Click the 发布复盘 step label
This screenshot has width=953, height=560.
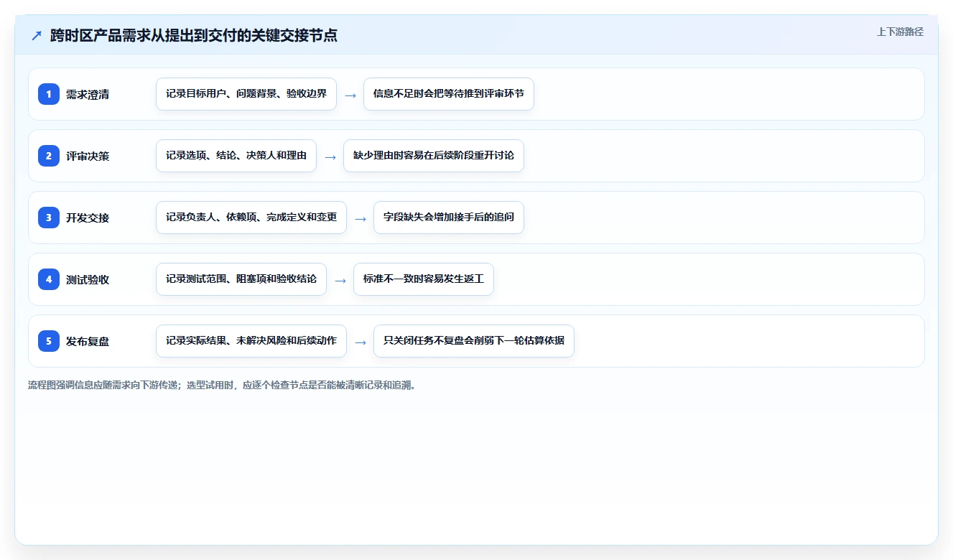88,341
